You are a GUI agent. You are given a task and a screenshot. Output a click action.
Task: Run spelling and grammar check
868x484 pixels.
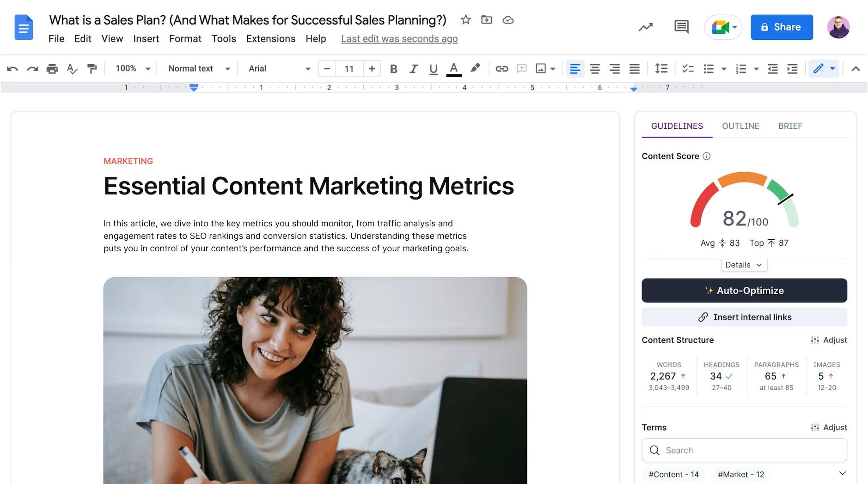click(x=72, y=68)
